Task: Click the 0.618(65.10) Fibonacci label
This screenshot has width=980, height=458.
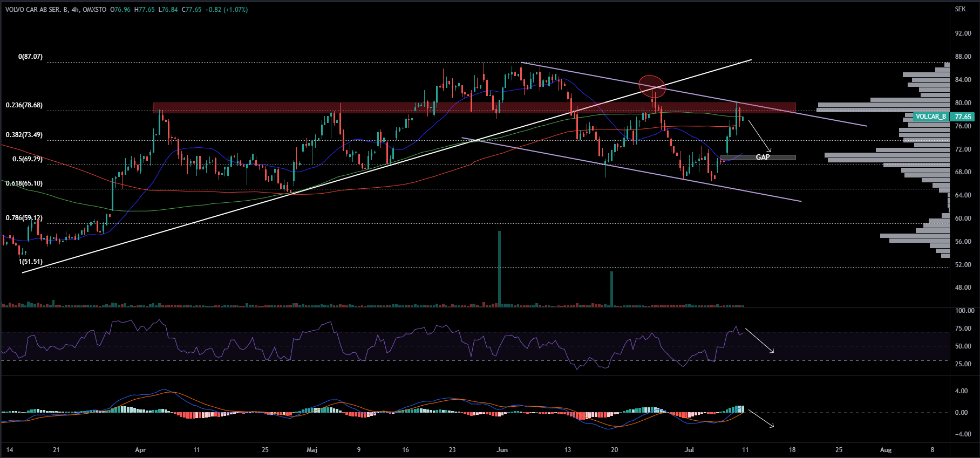Action: point(24,183)
